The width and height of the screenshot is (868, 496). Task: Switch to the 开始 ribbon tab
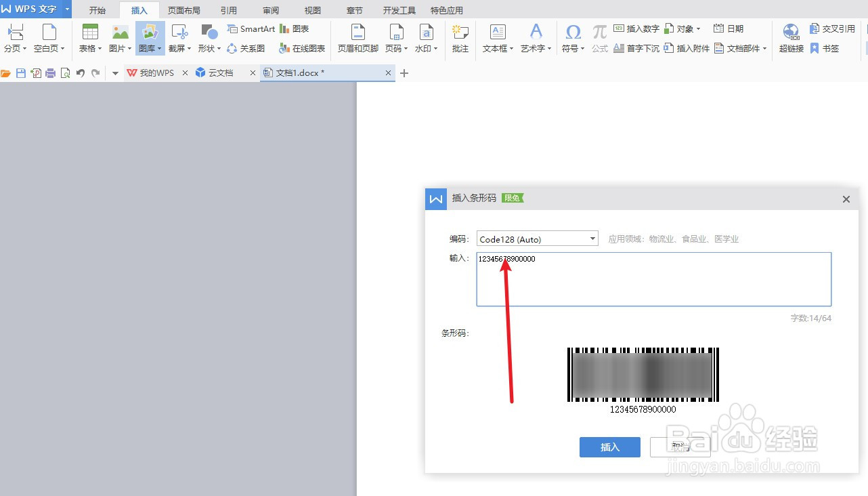pos(97,10)
